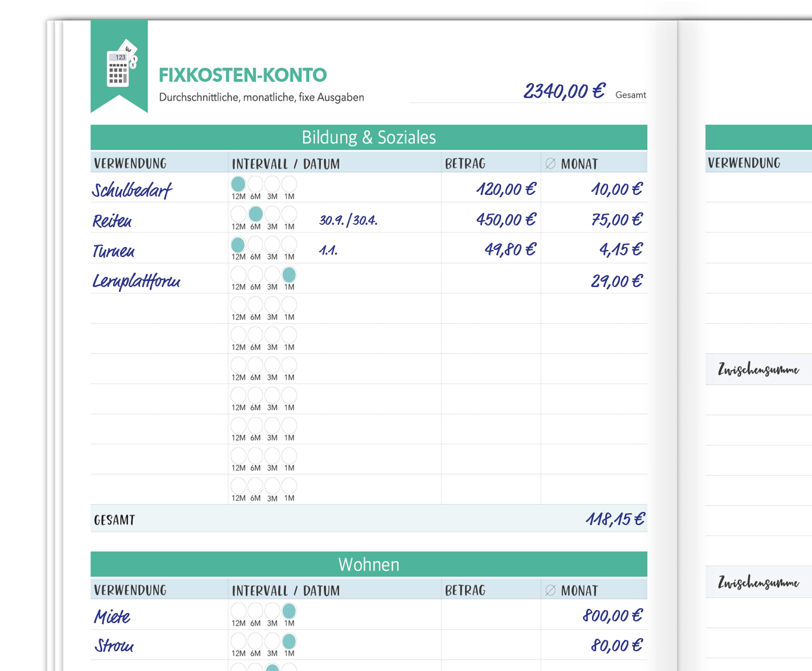Click the handwritten 'Miete' entry
This screenshot has width=812, height=671.
(x=112, y=617)
